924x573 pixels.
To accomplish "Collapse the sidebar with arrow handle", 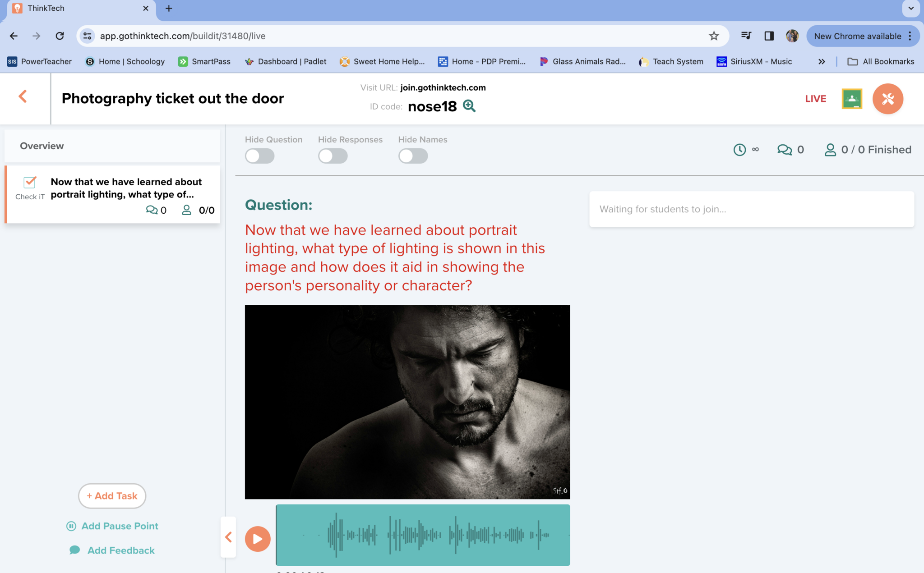I will 228,537.
